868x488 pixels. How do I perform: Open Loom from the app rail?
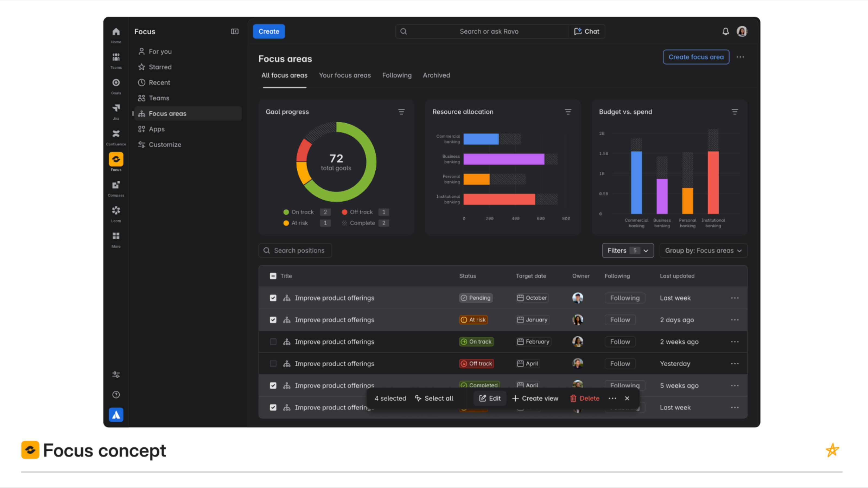tap(116, 214)
